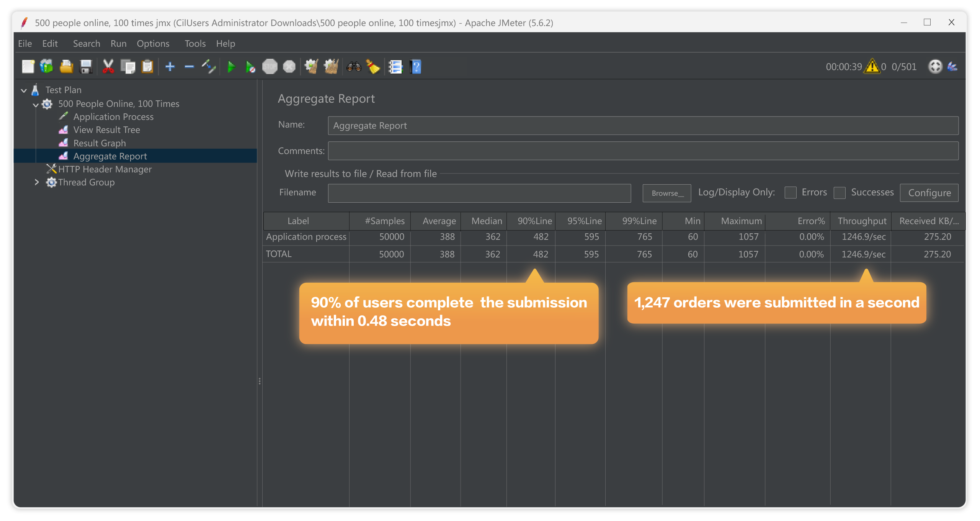The height and width of the screenshot is (521, 980).
Task: Open the Options menu
Action: 153,44
